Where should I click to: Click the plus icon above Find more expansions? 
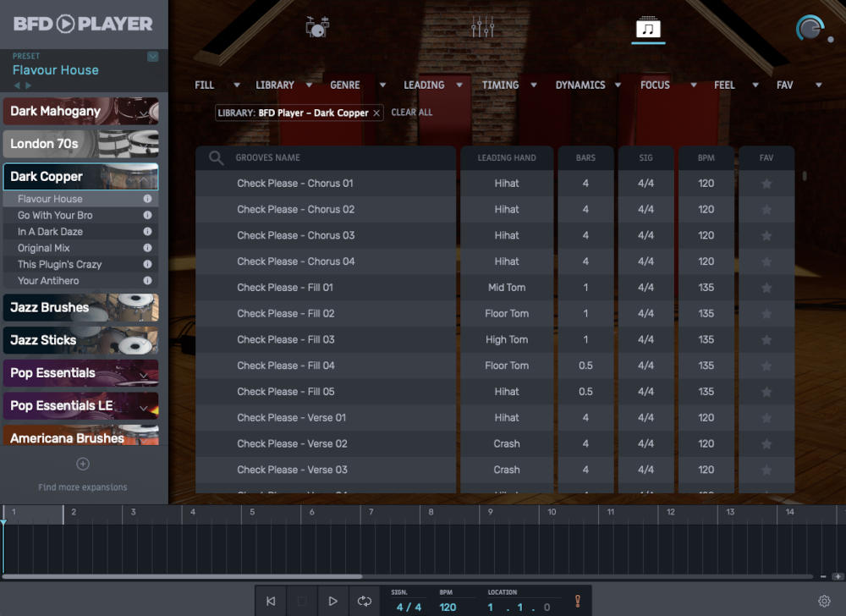click(x=82, y=463)
